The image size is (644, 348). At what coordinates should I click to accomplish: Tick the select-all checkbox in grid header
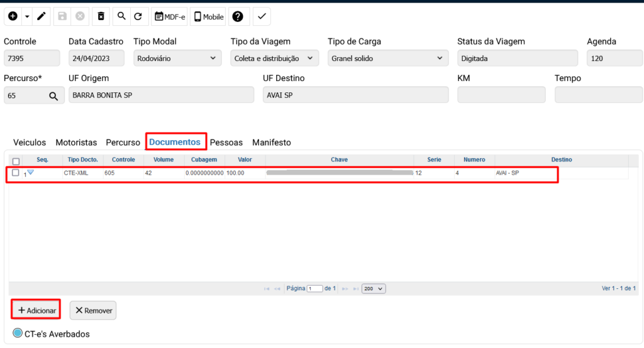(x=16, y=161)
